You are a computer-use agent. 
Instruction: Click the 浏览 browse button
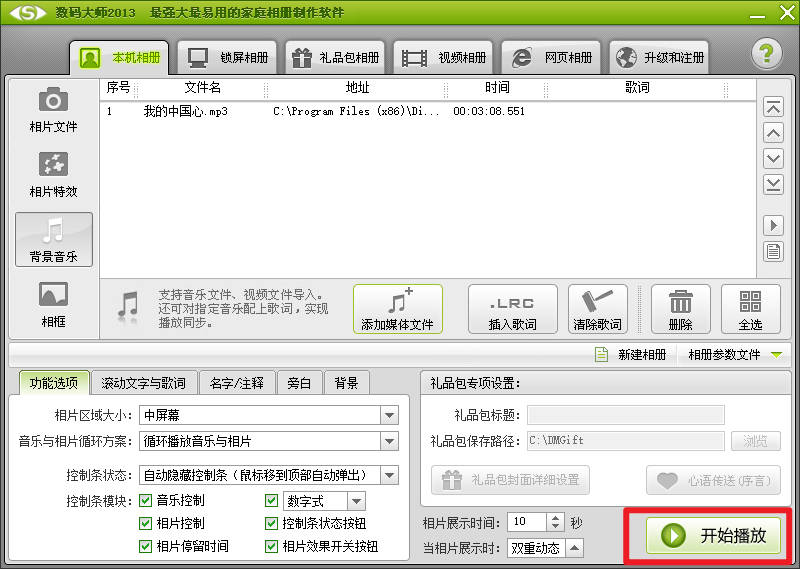756,441
